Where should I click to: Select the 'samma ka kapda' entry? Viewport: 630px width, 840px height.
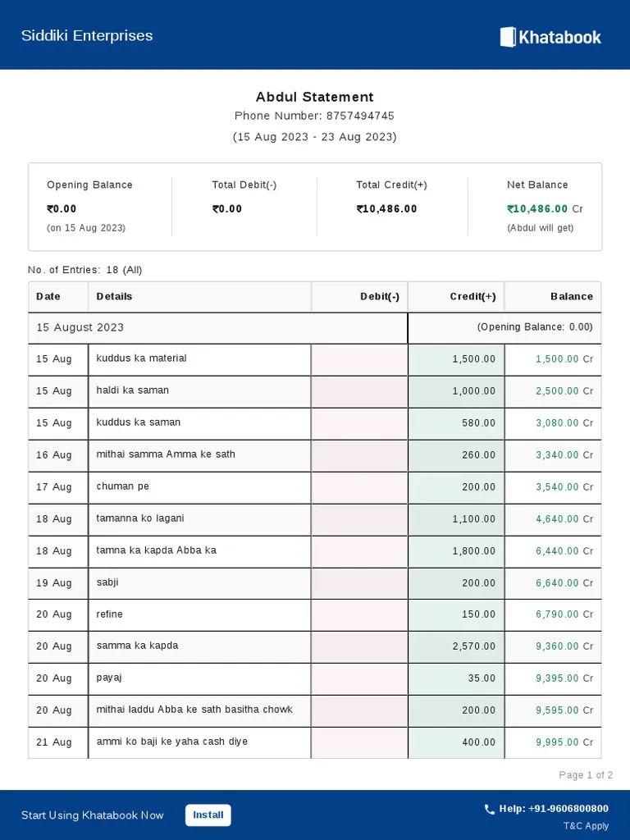[x=137, y=646]
